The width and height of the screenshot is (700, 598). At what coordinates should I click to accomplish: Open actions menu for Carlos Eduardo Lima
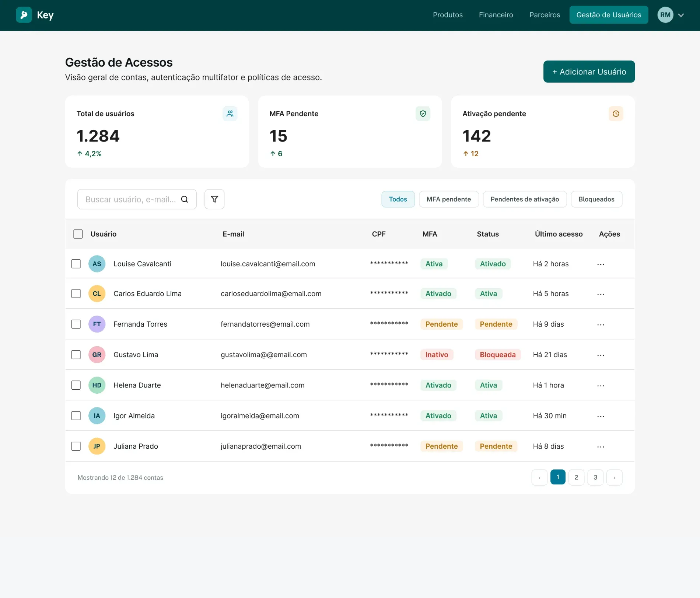(601, 294)
